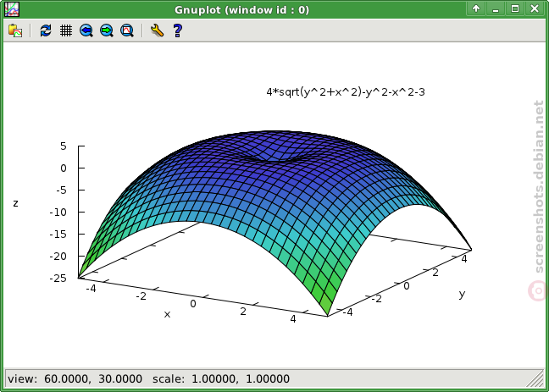This screenshot has width=549, height=392.
Task: Open help with question mark icon
Action: pyautogui.click(x=178, y=30)
